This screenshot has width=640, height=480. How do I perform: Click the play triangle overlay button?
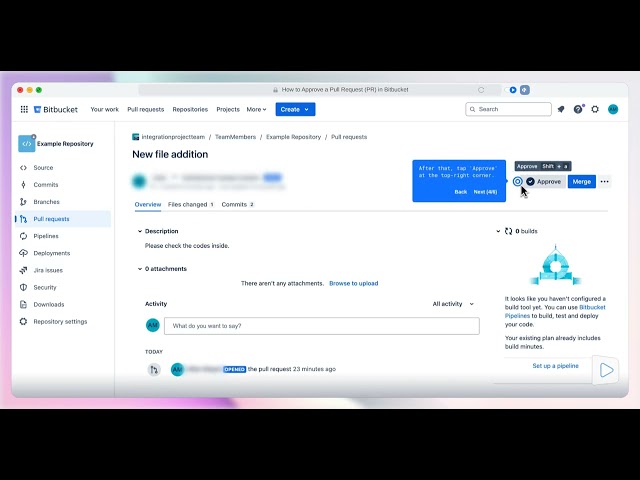click(x=606, y=370)
